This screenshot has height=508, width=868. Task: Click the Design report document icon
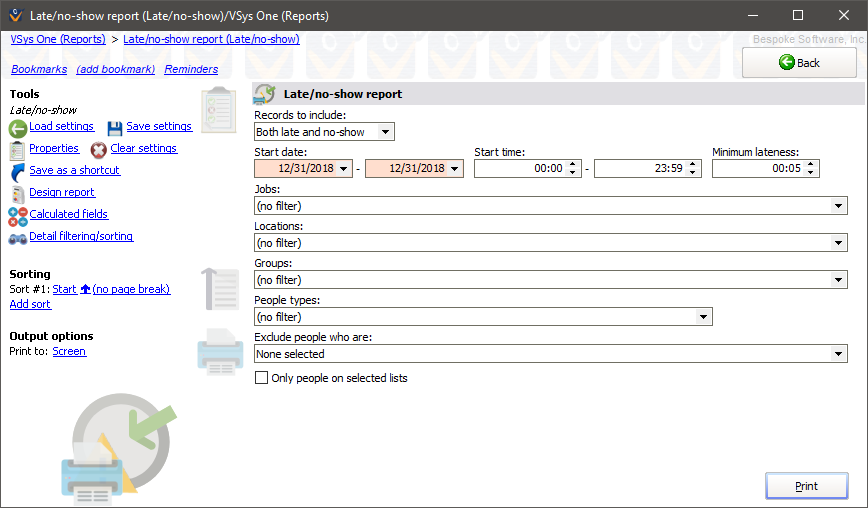18,194
